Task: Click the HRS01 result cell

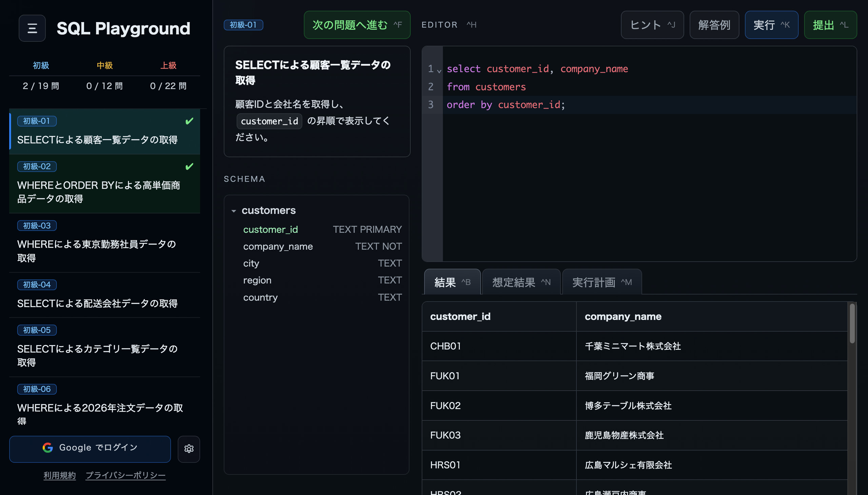Action: [499, 465]
